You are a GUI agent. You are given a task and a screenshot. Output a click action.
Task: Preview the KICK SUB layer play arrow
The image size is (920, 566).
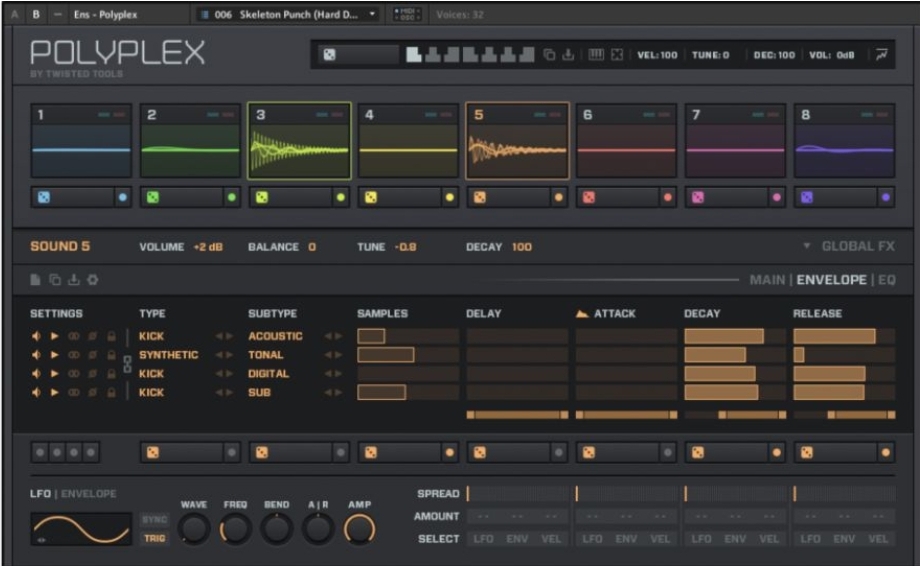55,392
